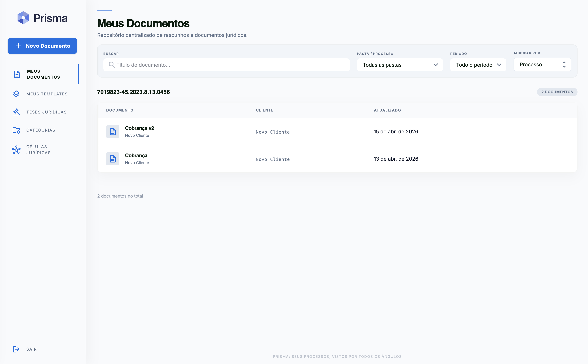The height and width of the screenshot is (364, 588).
Task: Click the PERÍODO label
Action: [x=458, y=54]
